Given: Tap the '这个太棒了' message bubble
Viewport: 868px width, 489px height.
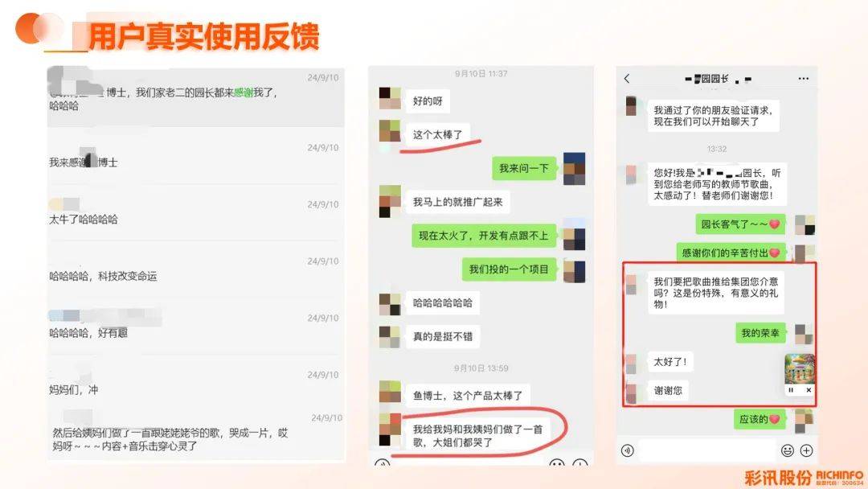Looking at the screenshot, I should 437,134.
